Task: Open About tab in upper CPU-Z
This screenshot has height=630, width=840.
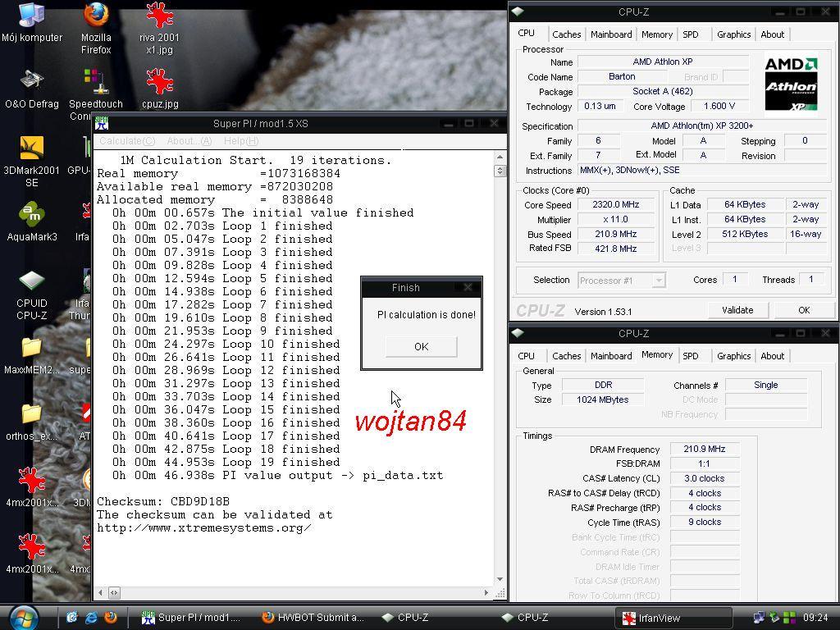Action: [773, 34]
